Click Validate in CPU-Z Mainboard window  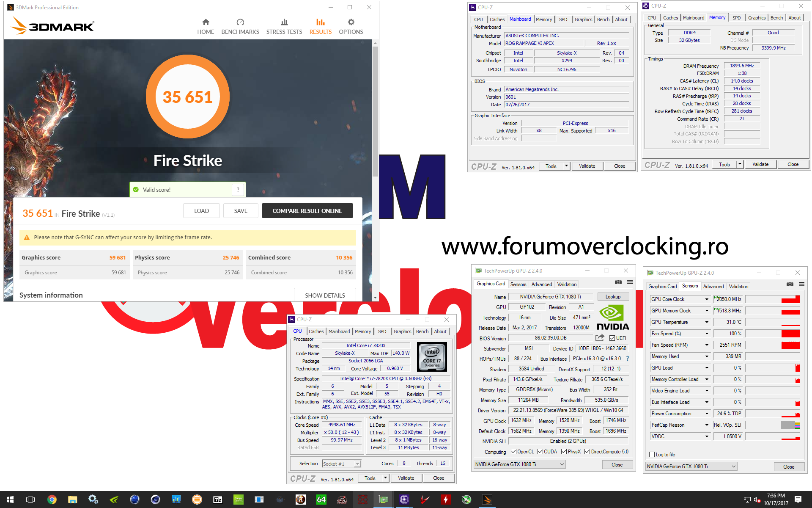click(587, 166)
